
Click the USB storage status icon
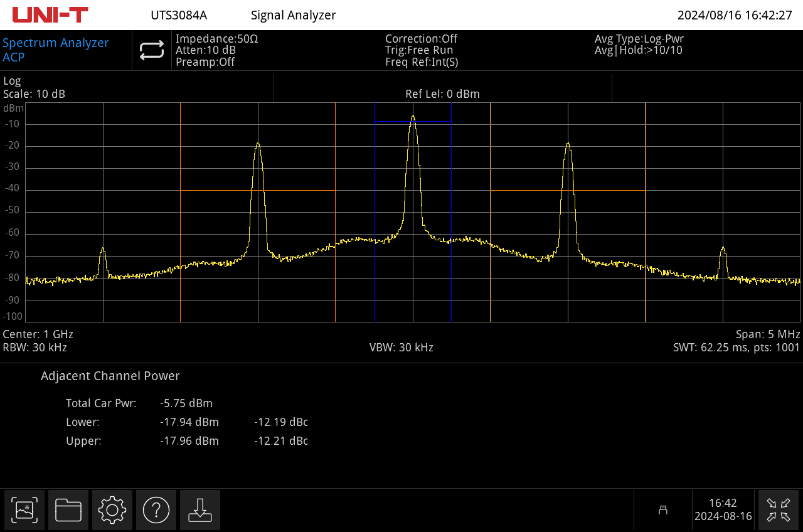tap(663, 510)
